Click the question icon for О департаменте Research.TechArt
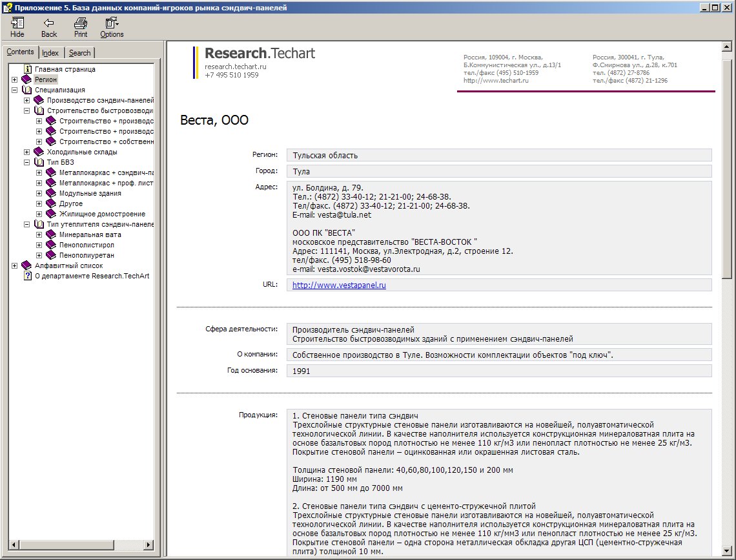 [27, 276]
